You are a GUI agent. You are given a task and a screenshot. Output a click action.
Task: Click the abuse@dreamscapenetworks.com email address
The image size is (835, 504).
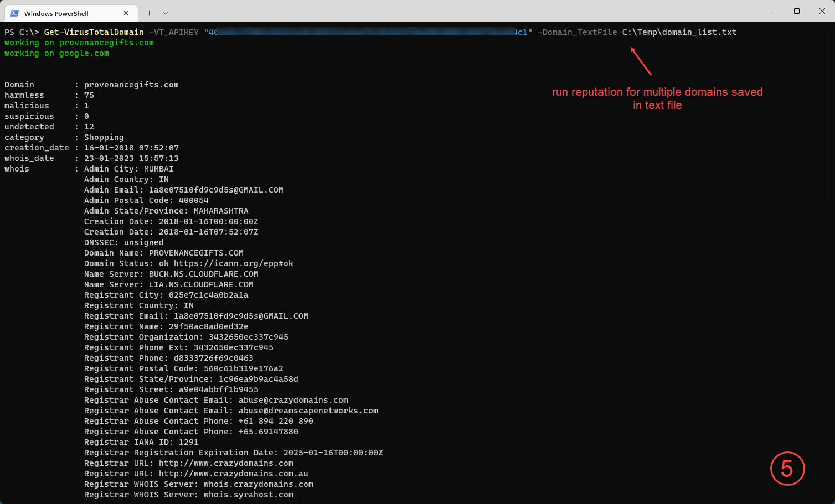click(x=308, y=411)
